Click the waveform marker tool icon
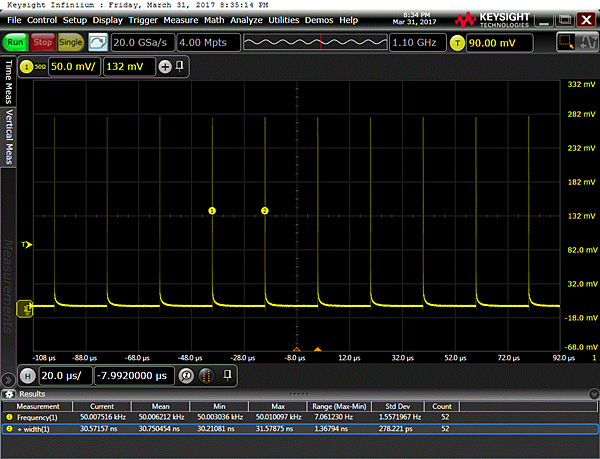This screenshot has width=600, height=459. pyautogui.click(x=588, y=42)
